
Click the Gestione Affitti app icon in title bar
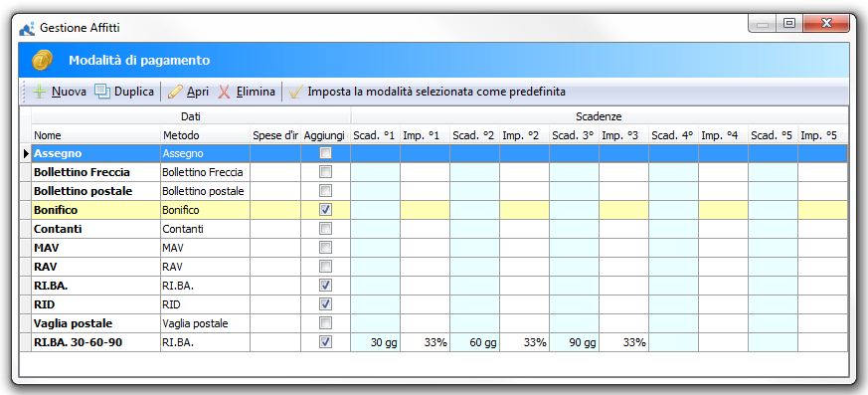click(26, 28)
